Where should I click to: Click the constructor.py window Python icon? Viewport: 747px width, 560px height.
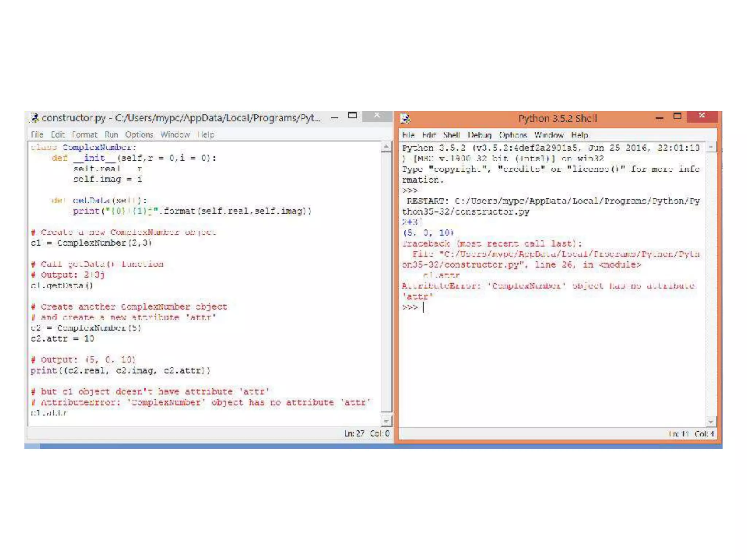tap(35, 118)
